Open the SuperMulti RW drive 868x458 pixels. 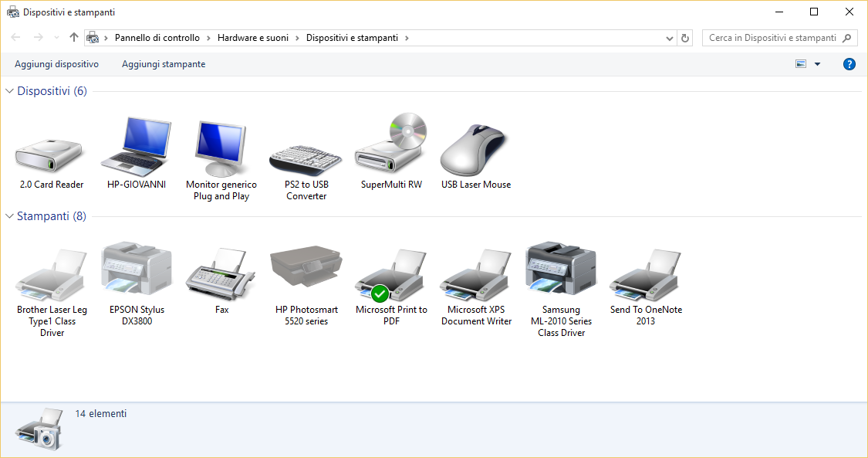tap(390, 147)
